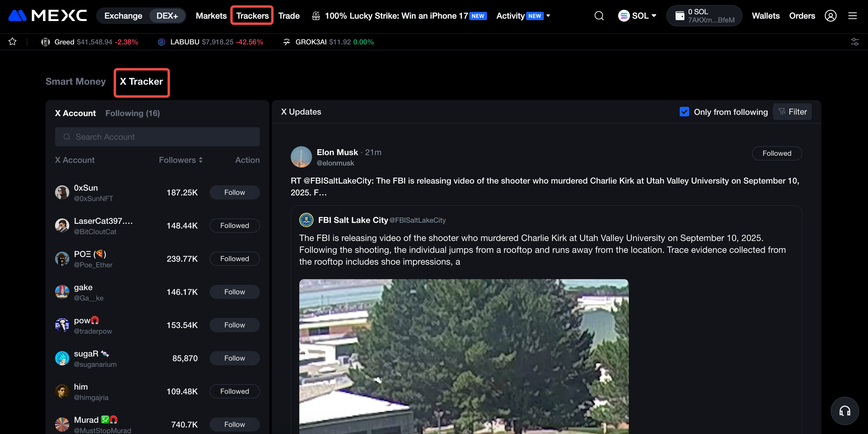Follow the 0xSun account

click(x=234, y=192)
